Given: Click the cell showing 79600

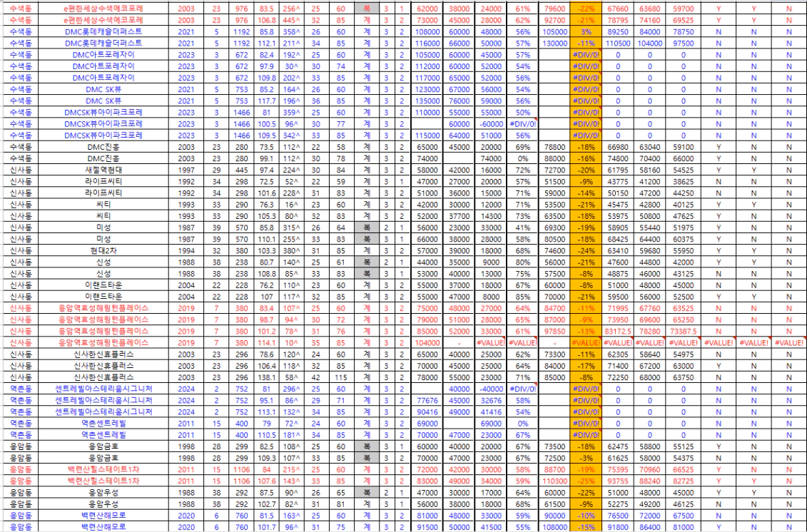Looking at the screenshot, I should (x=554, y=9).
